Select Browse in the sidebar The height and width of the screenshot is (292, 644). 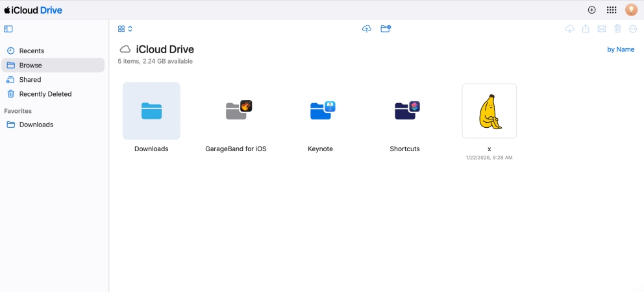[x=53, y=66]
